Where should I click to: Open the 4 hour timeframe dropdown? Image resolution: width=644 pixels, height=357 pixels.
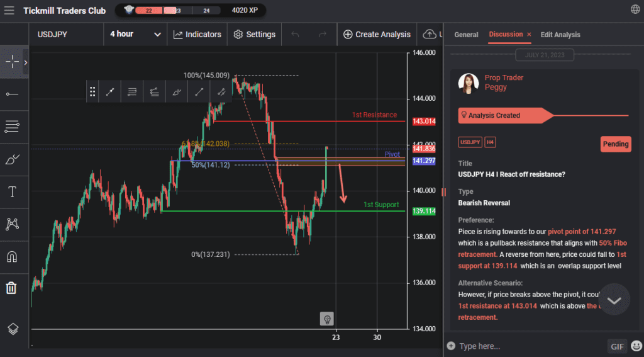coord(135,34)
